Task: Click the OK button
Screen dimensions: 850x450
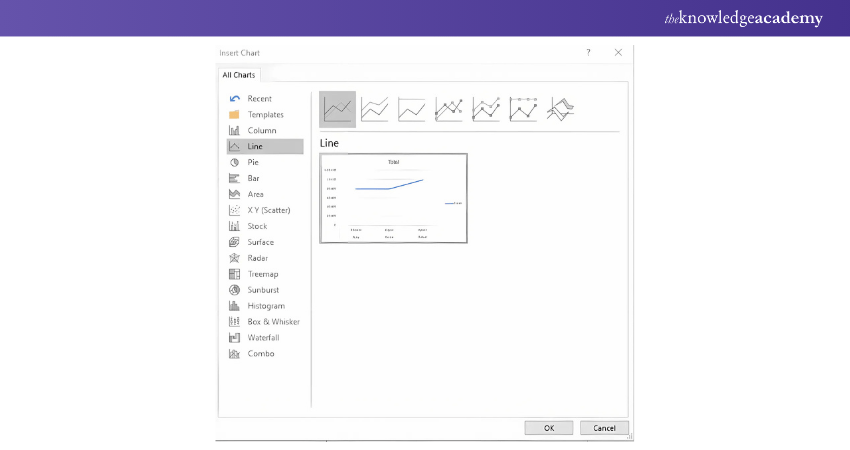Action: (x=549, y=427)
